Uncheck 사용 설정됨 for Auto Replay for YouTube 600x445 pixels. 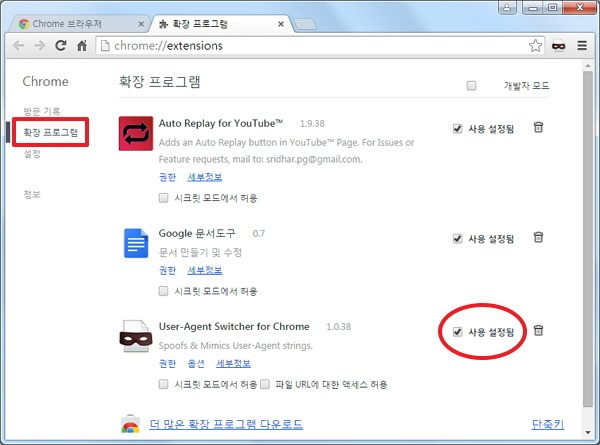point(458,129)
